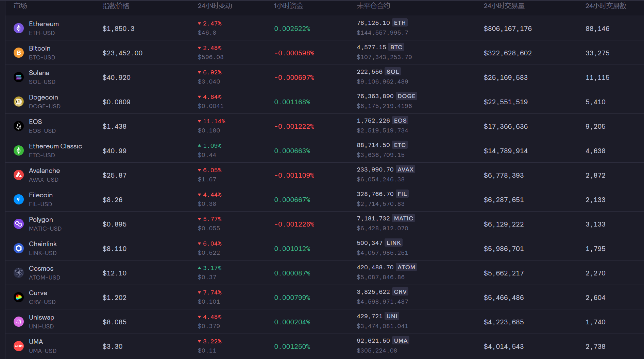Click the UMA coin icon
644x359 pixels.
(x=19, y=346)
